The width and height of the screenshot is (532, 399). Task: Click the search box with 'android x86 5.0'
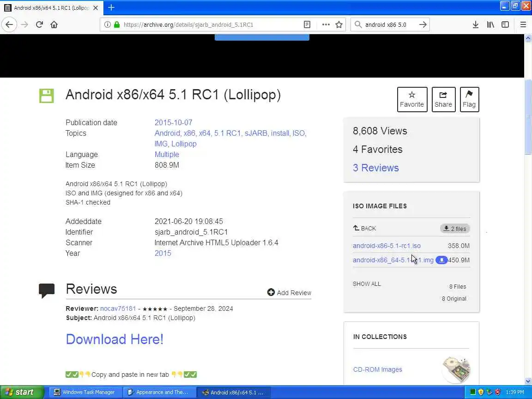[389, 24]
